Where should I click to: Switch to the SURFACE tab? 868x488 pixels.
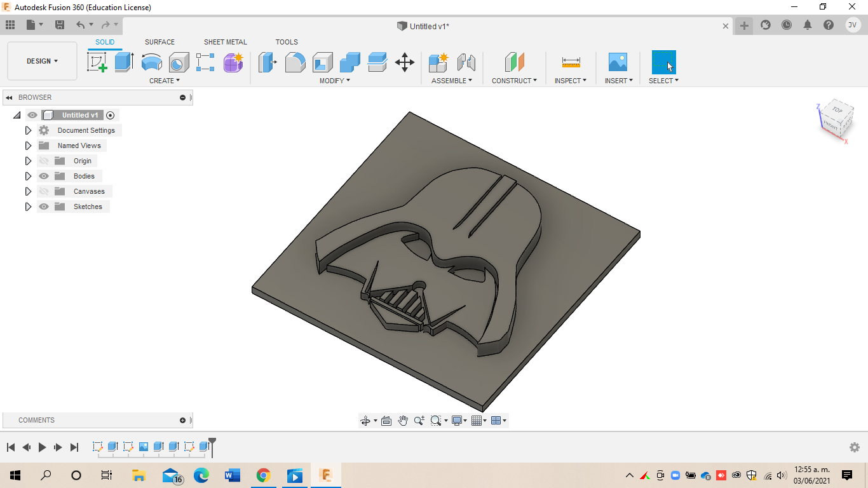click(x=159, y=42)
